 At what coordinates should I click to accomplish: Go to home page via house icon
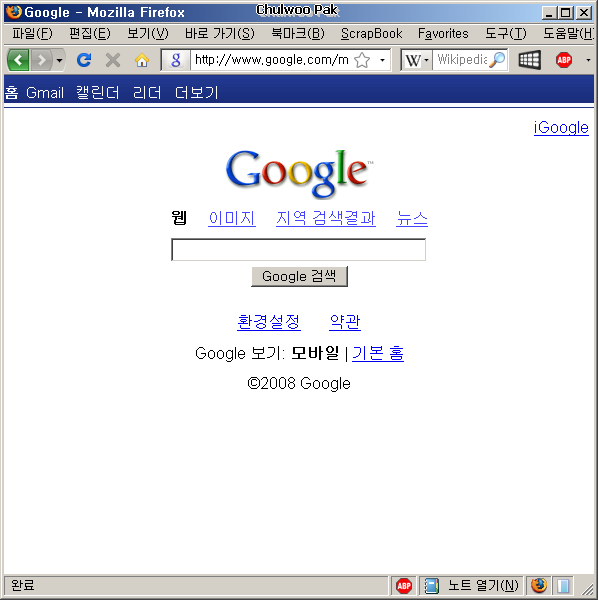pyautogui.click(x=142, y=60)
